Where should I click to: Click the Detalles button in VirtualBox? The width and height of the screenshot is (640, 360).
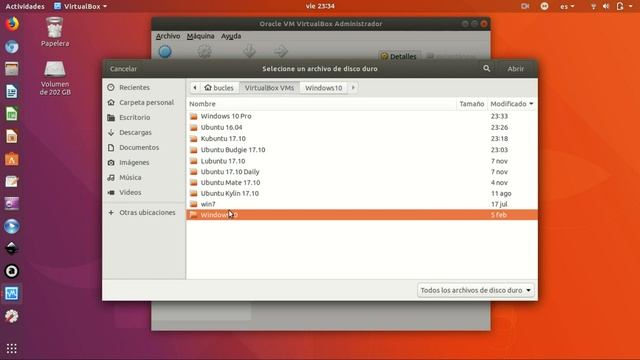coord(399,56)
